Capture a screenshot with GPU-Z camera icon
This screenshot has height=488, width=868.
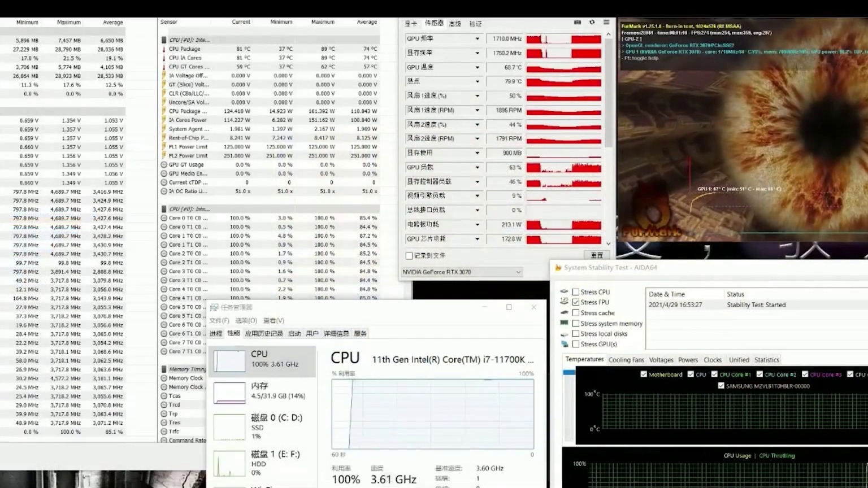(x=578, y=23)
